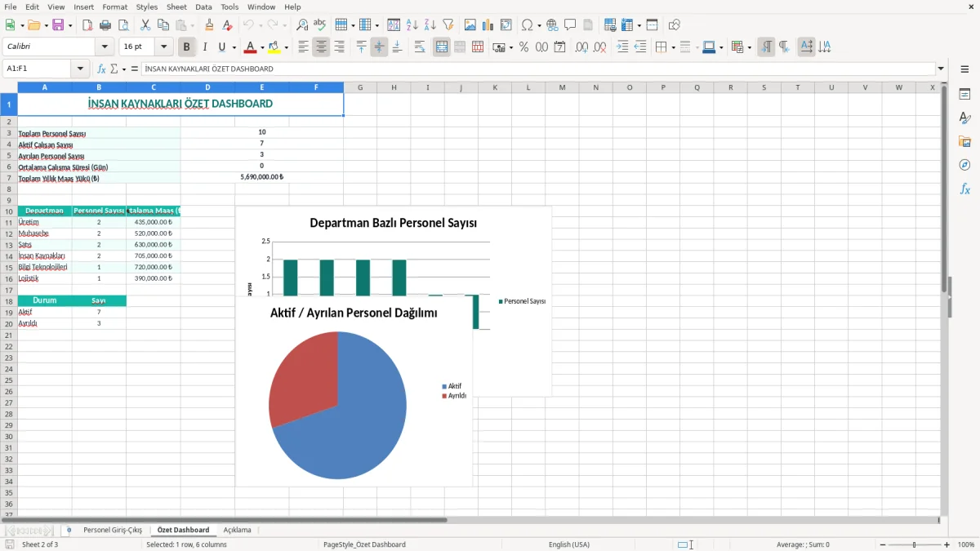Click the Spelling check abc icon

point(320,25)
